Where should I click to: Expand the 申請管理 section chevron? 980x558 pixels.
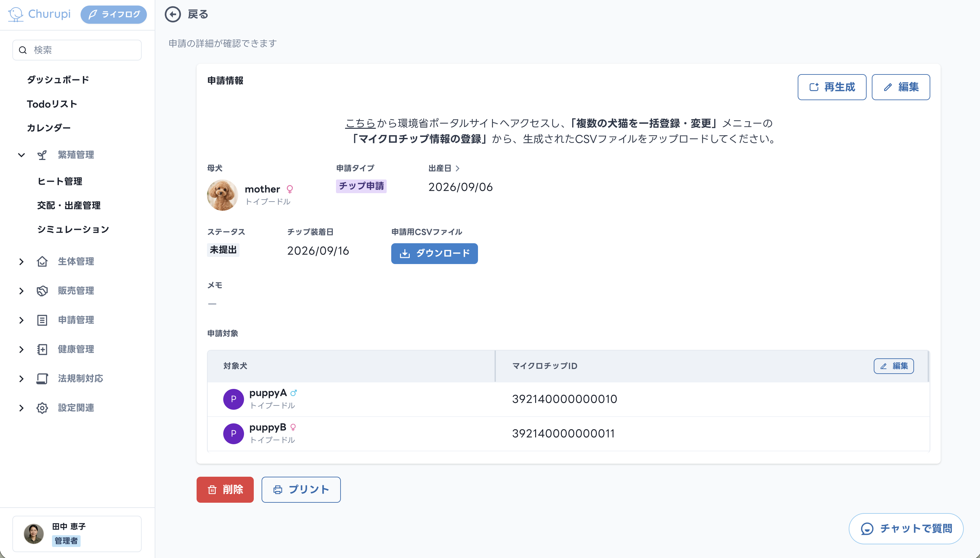(21, 320)
